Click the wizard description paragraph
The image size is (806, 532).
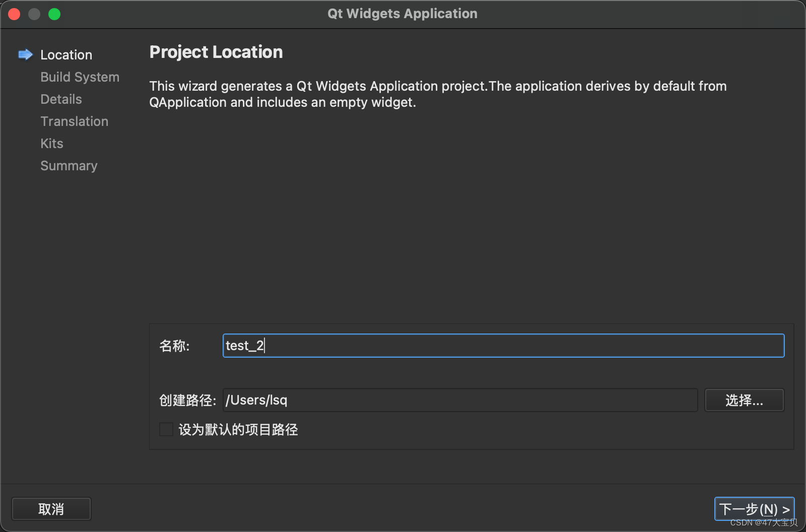pos(438,94)
